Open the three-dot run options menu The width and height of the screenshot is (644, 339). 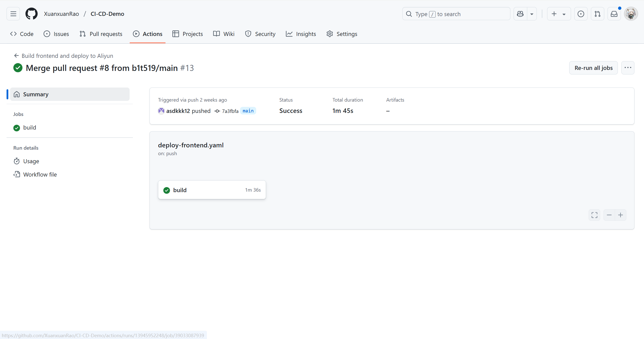pos(628,68)
